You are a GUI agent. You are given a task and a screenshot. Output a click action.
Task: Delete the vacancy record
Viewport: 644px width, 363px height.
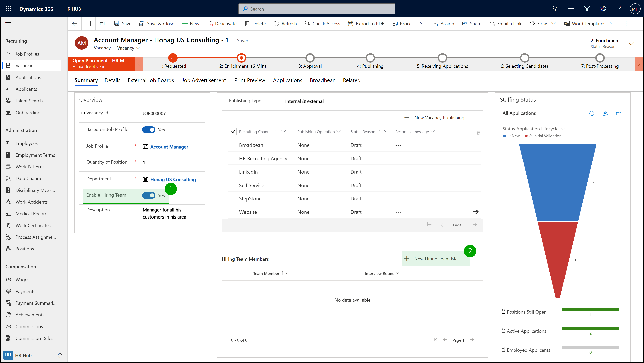(255, 23)
